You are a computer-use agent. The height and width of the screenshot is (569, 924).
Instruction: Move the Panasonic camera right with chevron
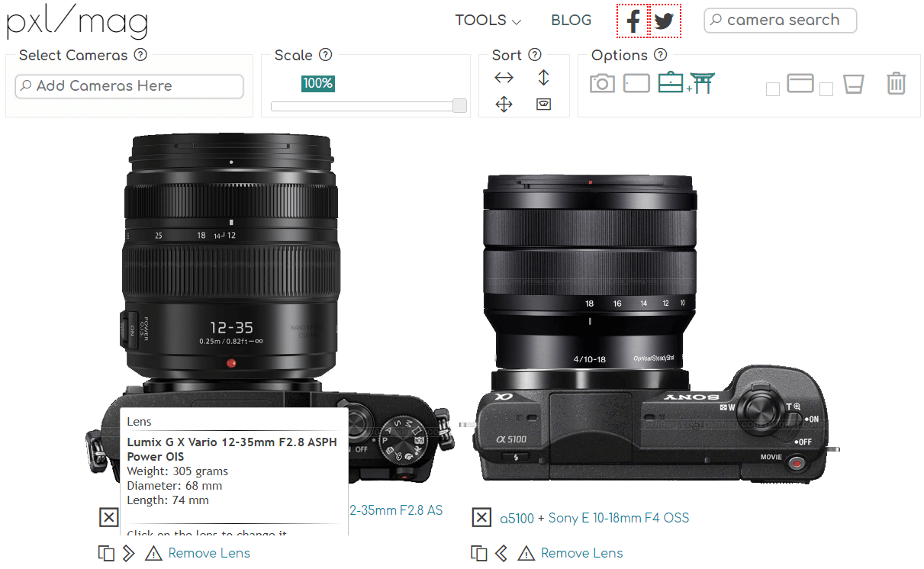tap(128, 553)
